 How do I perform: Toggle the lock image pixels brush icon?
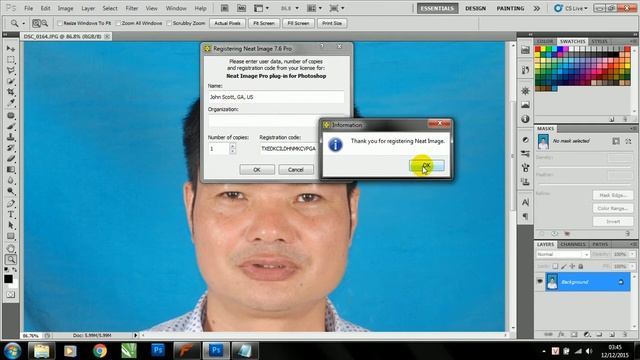(x=564, y=266)
